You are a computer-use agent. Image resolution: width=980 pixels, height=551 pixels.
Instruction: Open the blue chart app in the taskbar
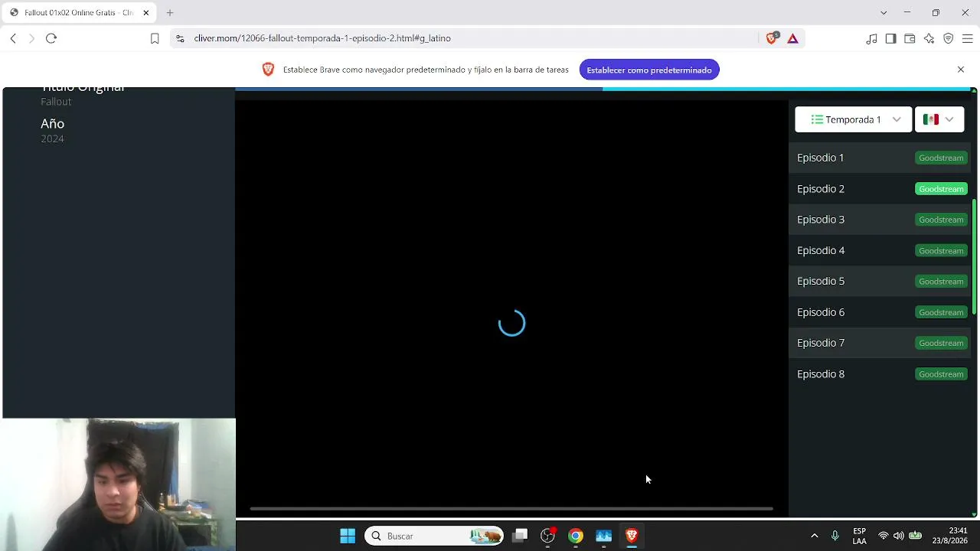[603, 536]
